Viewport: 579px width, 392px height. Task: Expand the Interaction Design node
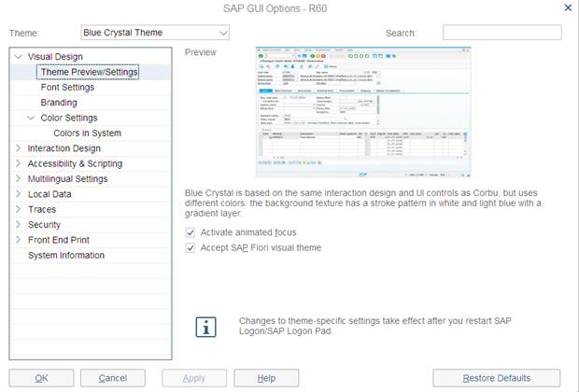pyautogui.click(x=18, y=148)
